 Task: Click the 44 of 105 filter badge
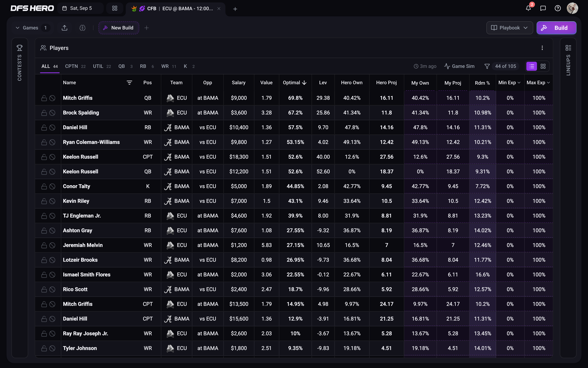pyautogui.click(x=505, y=66)
